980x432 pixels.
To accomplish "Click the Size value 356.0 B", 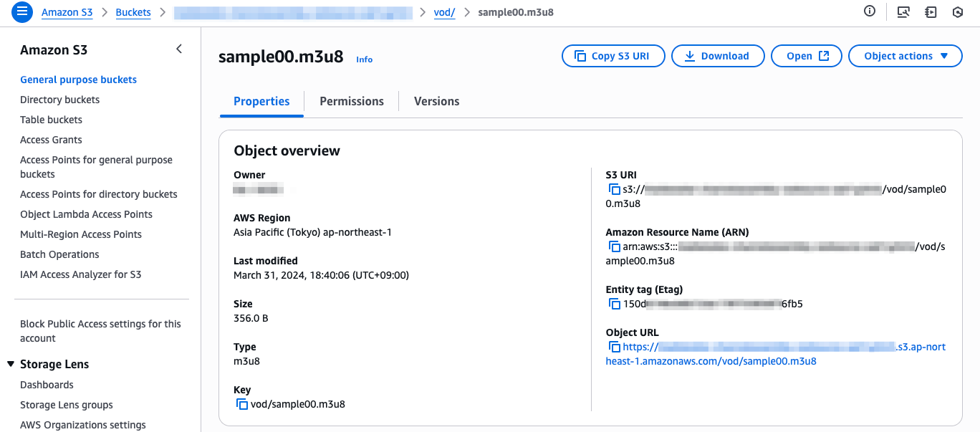I will coord(251,318).
